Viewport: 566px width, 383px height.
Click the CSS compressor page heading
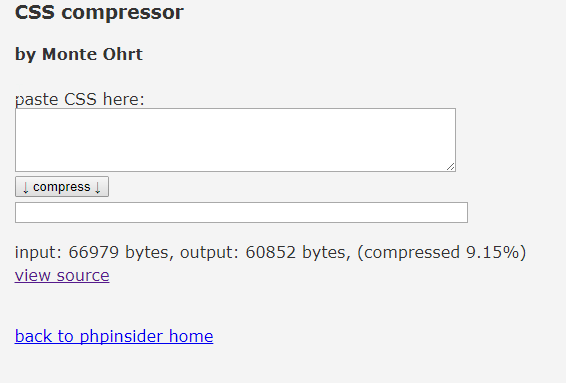pyautogui.click(x=99, y=12)
